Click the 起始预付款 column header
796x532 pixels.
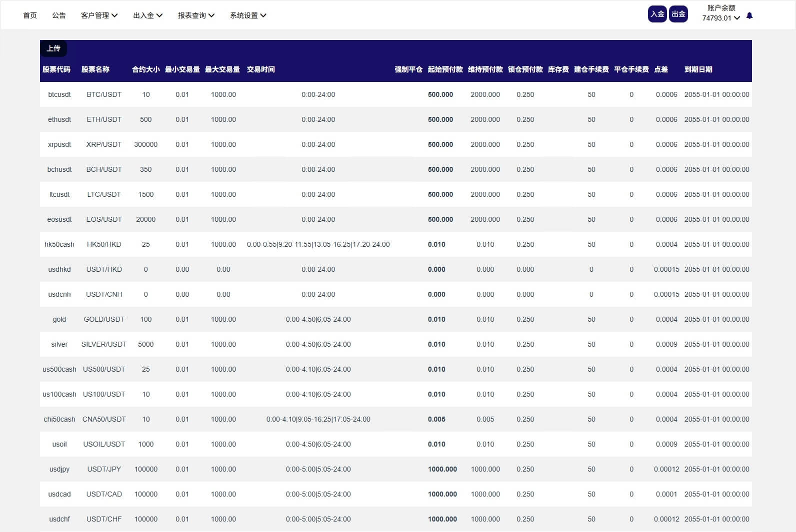click(x=445, y=69)
